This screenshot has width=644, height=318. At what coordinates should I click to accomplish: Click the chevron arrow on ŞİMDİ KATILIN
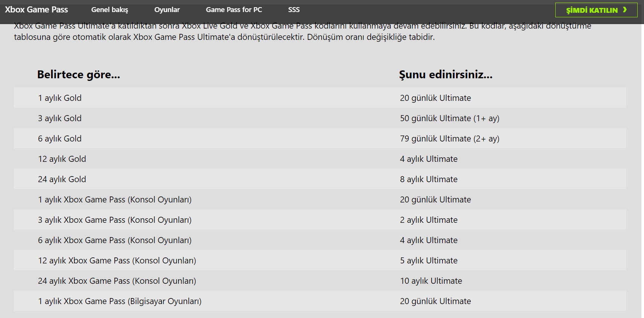tap(625, 10)
